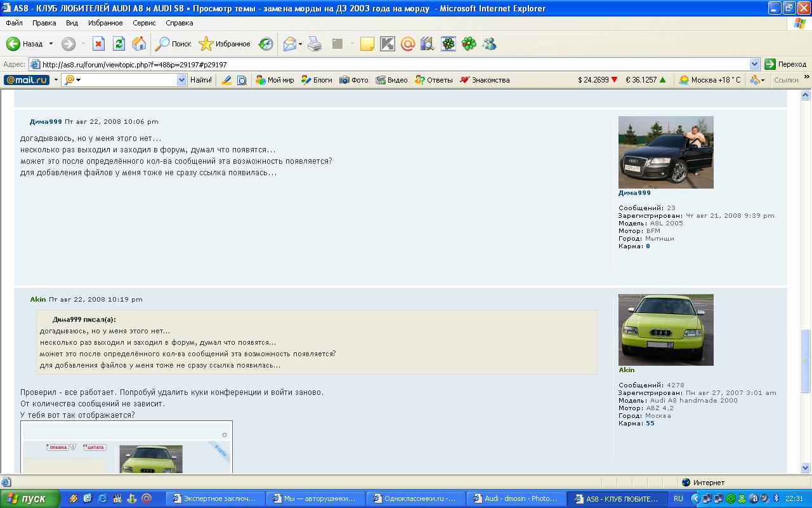Click the Messenger people icon
The height and width of the screenshot is (508, 812).
click(489, 44)
